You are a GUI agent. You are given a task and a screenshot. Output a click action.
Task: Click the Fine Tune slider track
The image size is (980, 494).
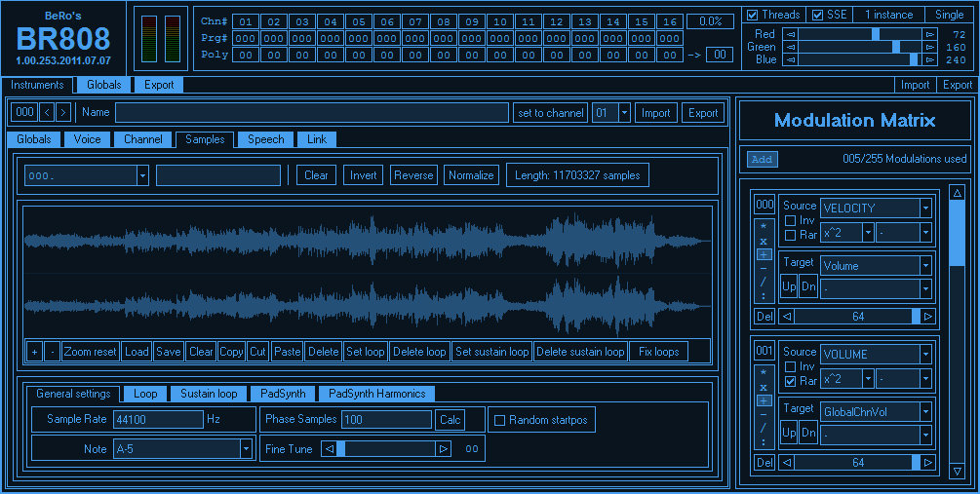click(x=386, y=448)
